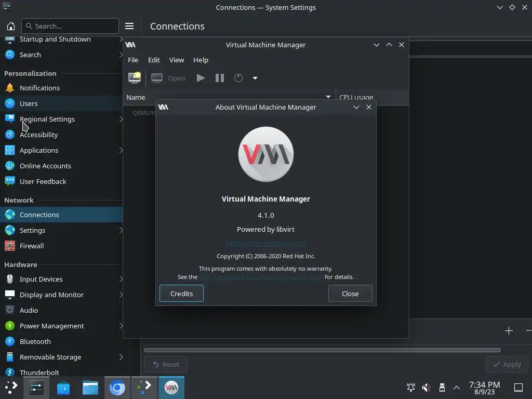The image size is (532, 399).
Task: Click the Name column sort arrow
Action: (x=328, y=97)
